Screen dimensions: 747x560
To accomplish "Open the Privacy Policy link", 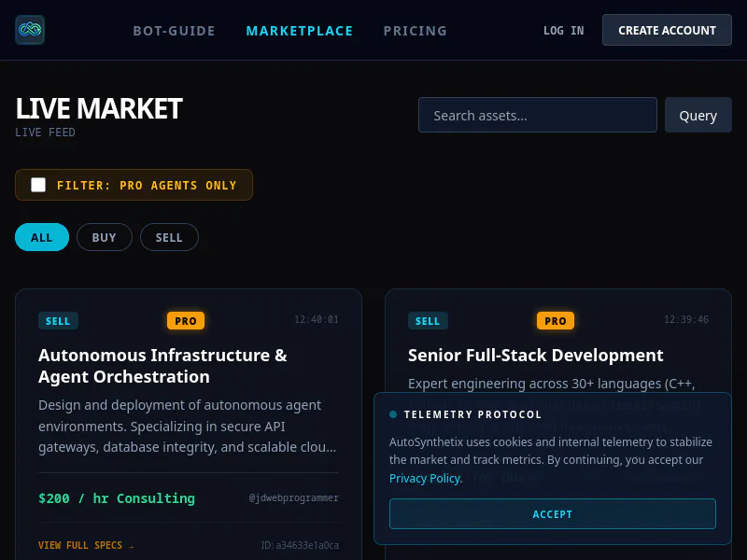I will (425, 478).
